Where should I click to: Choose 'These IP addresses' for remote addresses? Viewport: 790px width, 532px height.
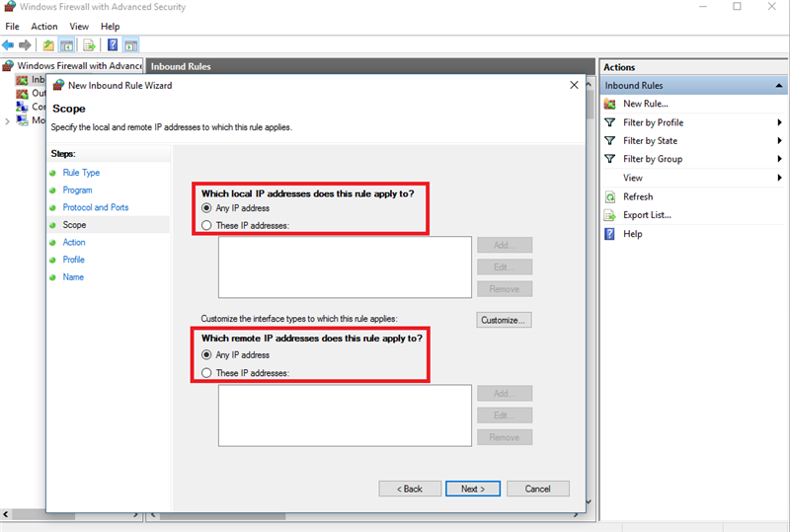click(206, 373)
